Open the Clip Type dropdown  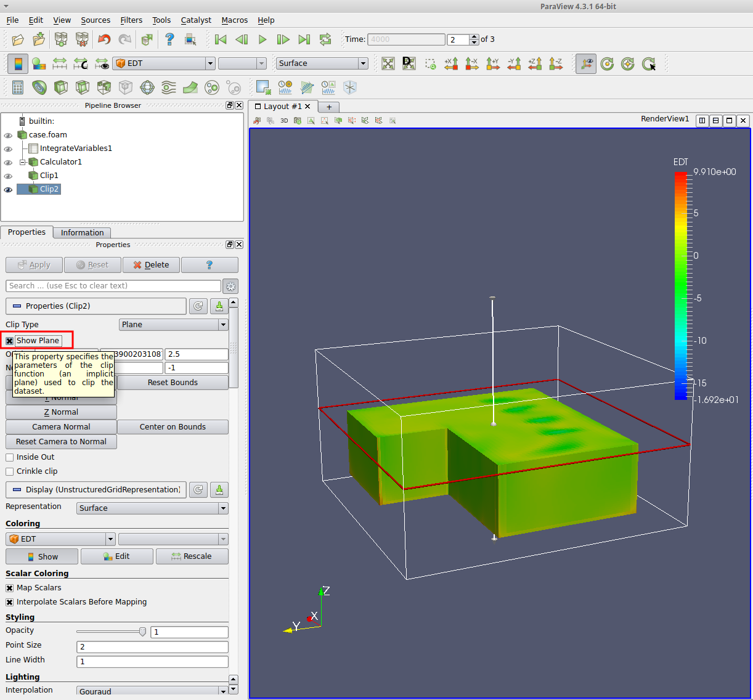(x=173, y=325)
